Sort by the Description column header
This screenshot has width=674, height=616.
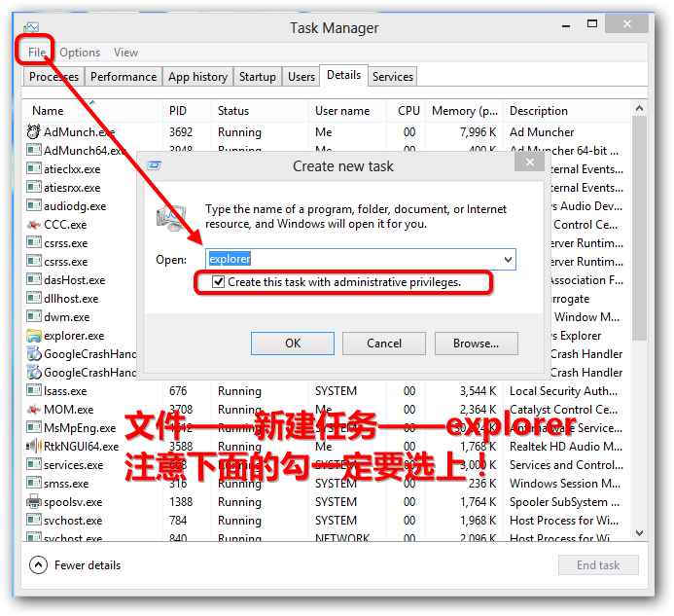(x=567, y=111)
